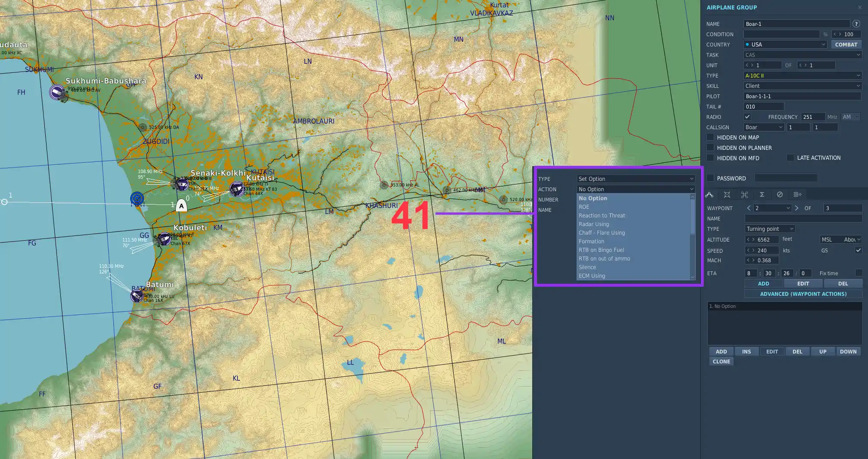Select Formation option

click(x=634, y=241)
